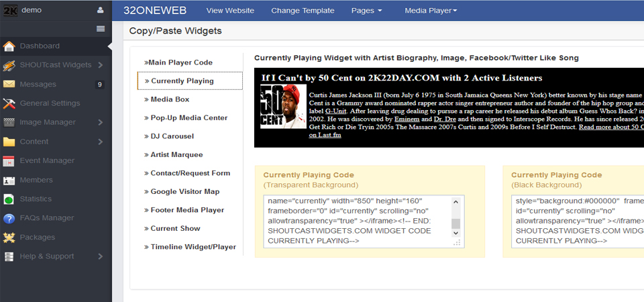Click the 2K logo icon
This screenshot has height=302, width=644.
[x=10, y=10]
